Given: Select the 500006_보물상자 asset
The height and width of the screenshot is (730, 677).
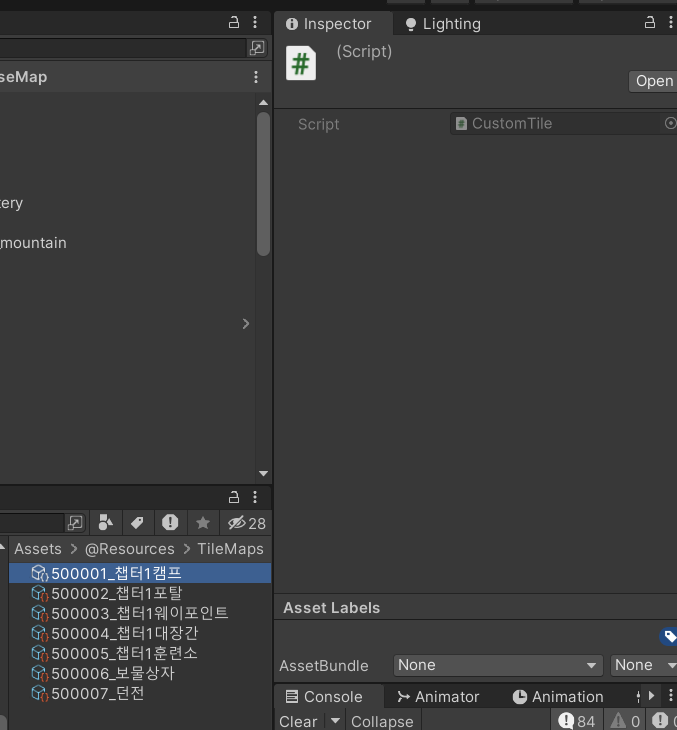Looking at the screenshot, I should click(x=140, y=673).
